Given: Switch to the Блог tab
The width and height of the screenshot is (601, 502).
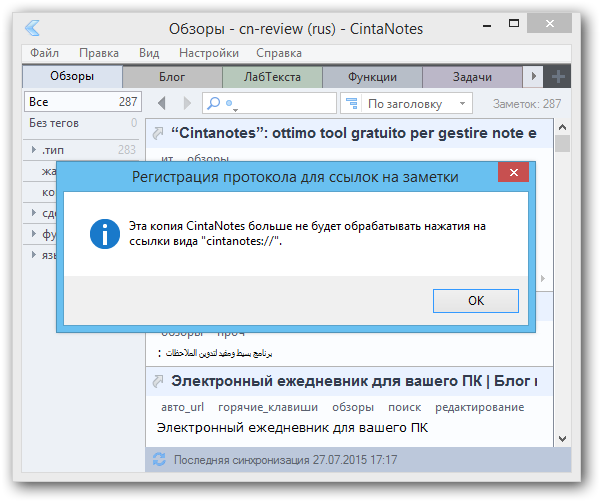Looking at the screenshot, I should point(172,77).
